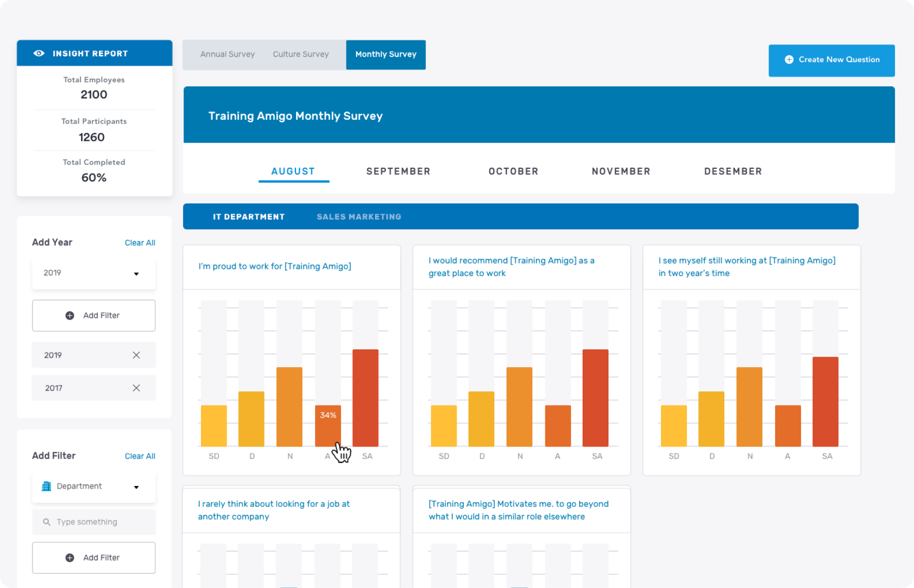Image resolution: width=914 pixels, height=588 pixels.
Task: Remove the 2017 year filter chip
Action: click(136, 388)
